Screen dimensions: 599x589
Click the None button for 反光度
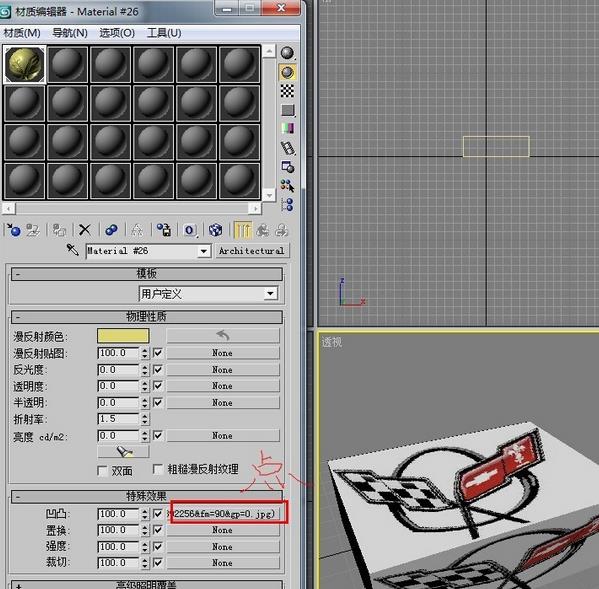click(223, 369)
